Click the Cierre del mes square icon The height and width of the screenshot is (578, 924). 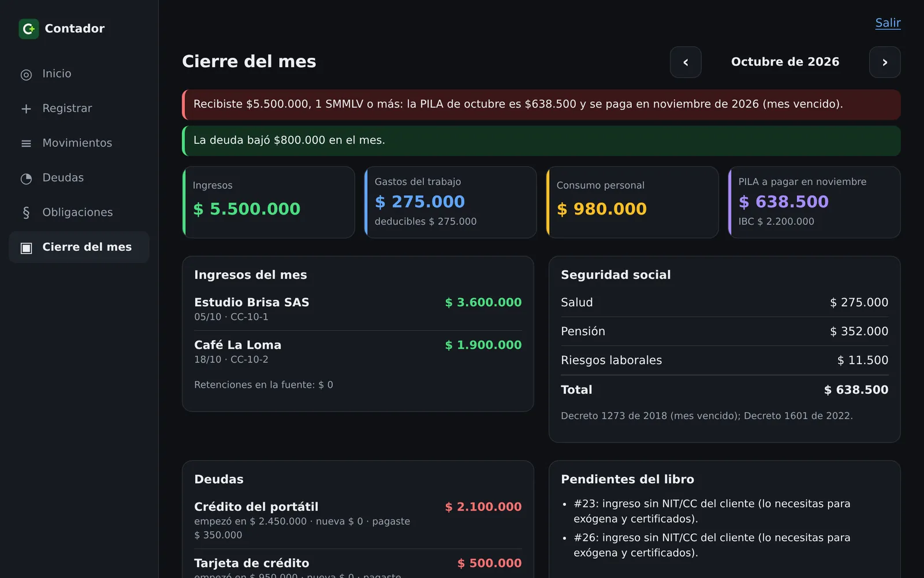(26, 248)
